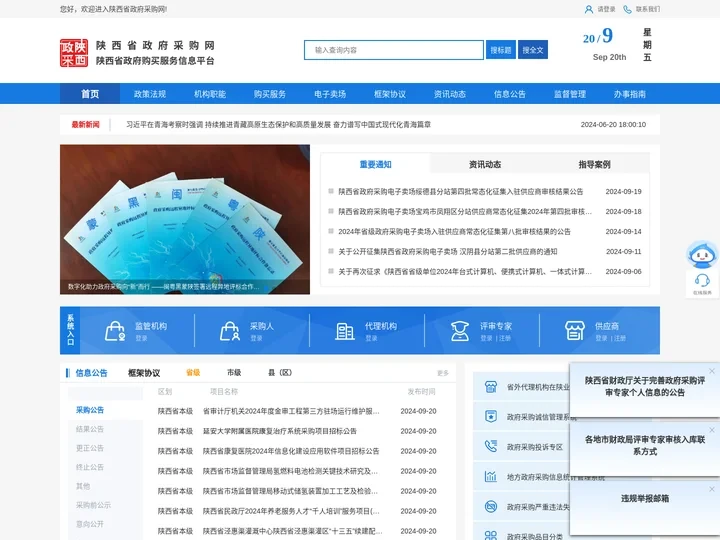Open 信息公告 in navigation bar

[510, 94]
